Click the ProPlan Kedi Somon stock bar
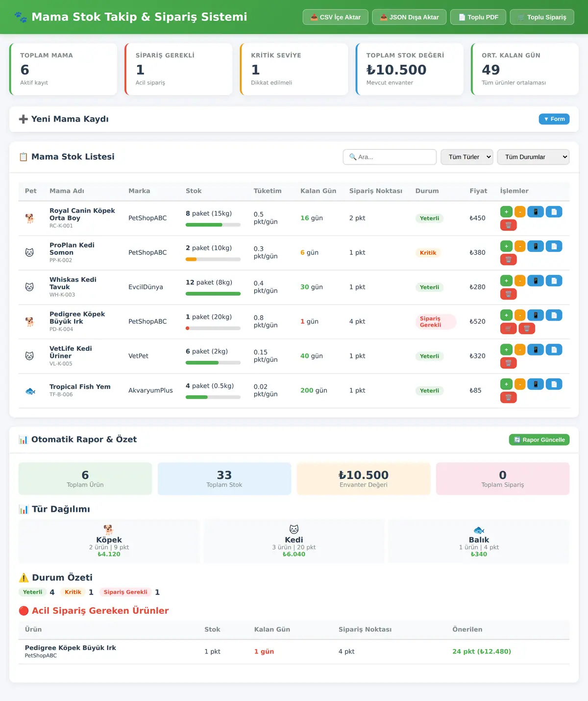Image resolution: width=588 pixels, height=701 pixels. (213, 259)
